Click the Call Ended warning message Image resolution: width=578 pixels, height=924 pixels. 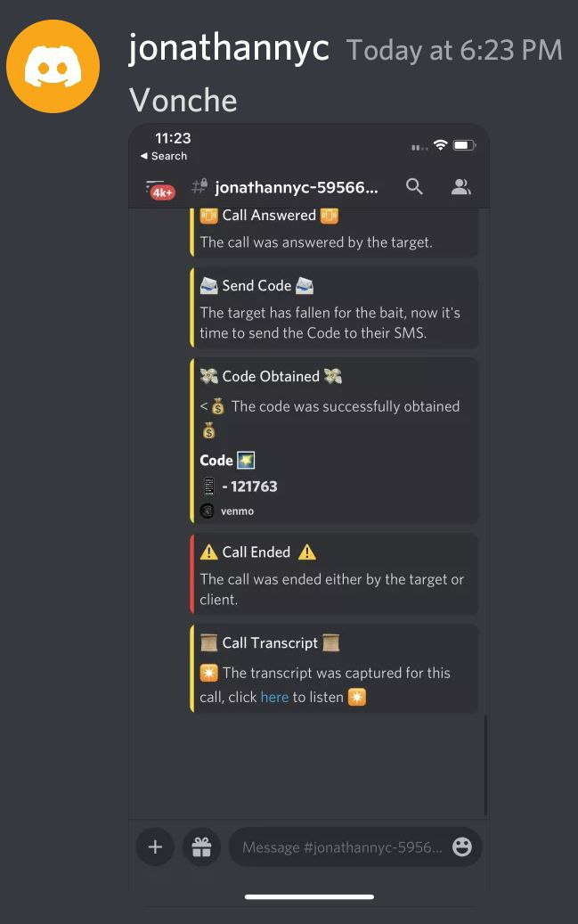pos(334,575)
